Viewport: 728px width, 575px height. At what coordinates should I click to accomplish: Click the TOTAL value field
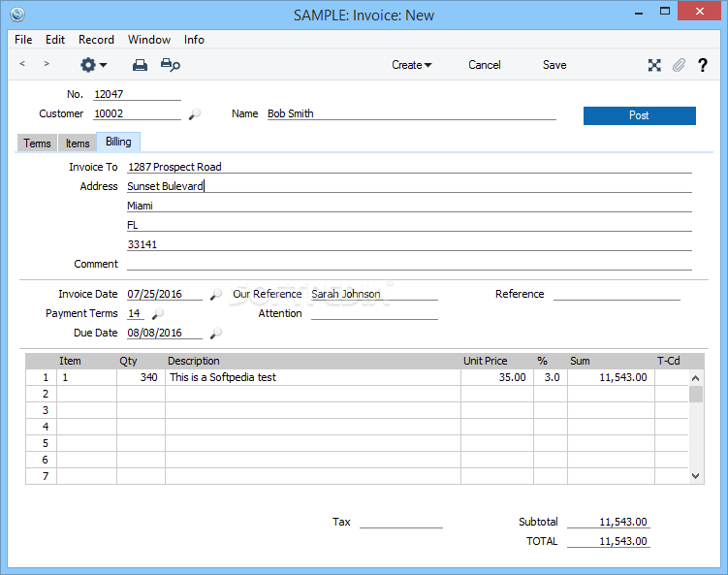608,542
